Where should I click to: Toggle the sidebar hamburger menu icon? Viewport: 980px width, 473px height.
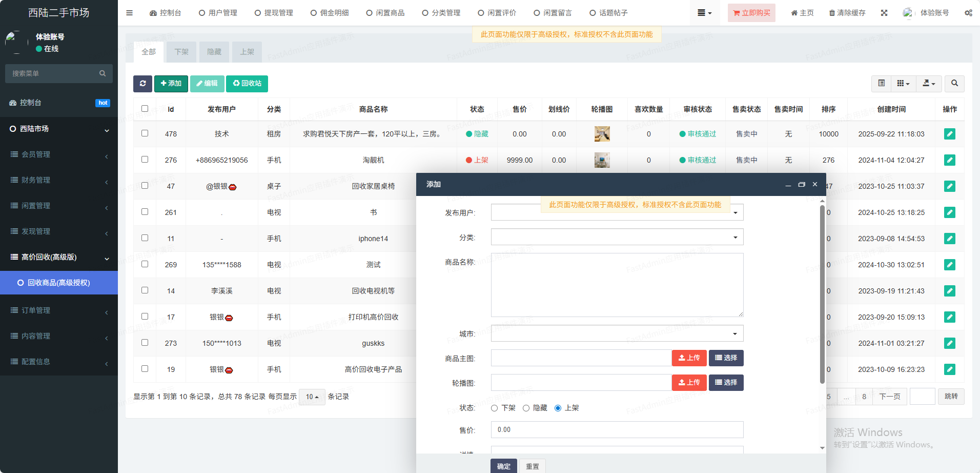pos(129,13)
